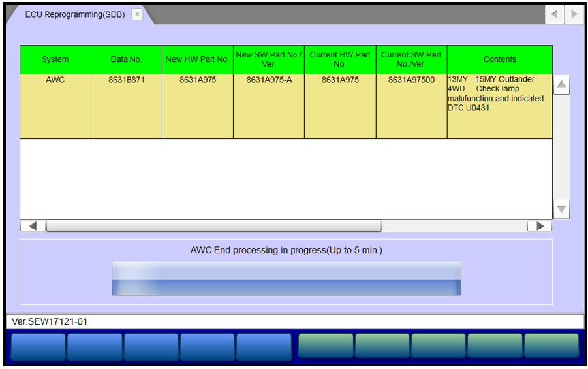This screenshot has width=588, height=369.
Task: Click the New SW Part No./Ver. header
Action: [x=268, y=59]
